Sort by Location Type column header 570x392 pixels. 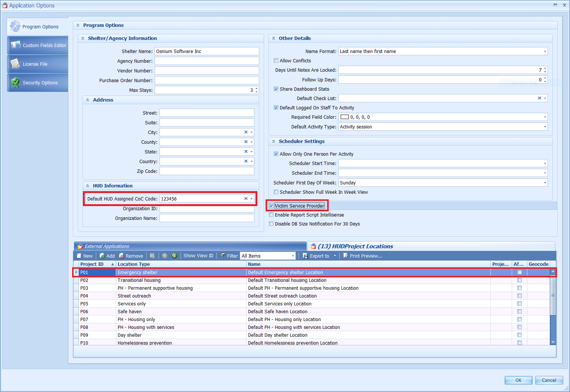(x=181, y=264)
